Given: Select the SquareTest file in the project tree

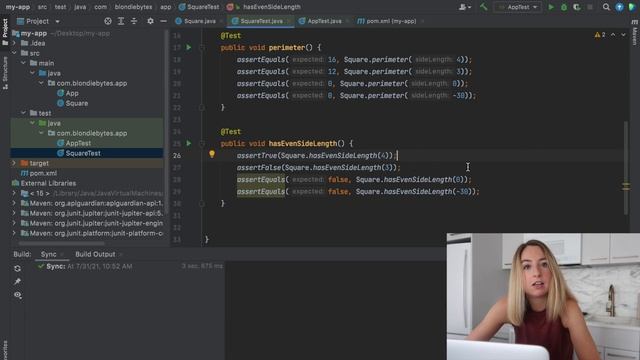Looking at the screenshot, I should [x=83, y=153].
